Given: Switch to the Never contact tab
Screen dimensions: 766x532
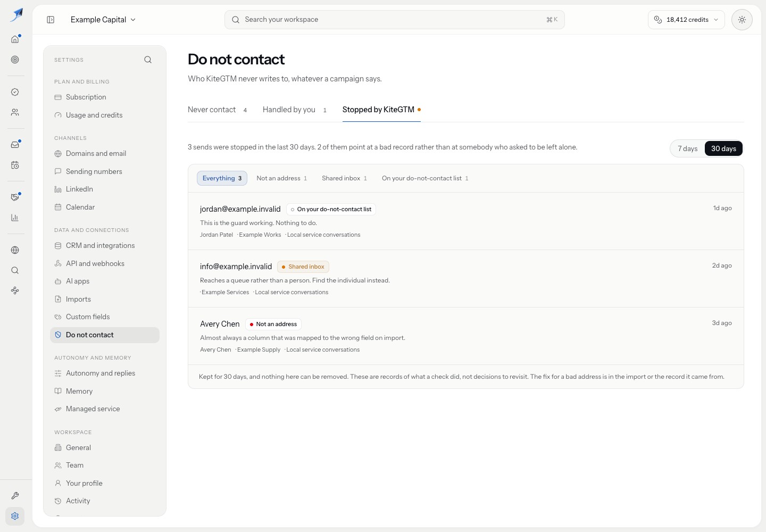Looking at the screenshot, I should pyautogui.click(x=217, y=110).
